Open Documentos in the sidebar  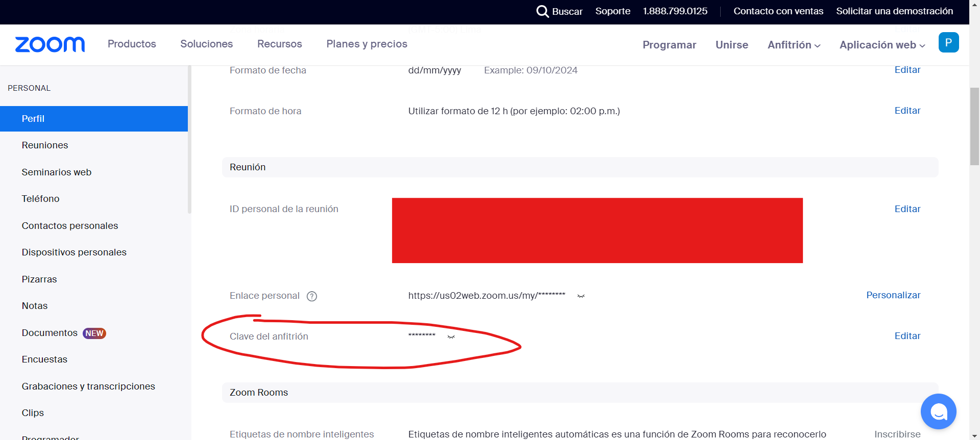click(50, 333)
